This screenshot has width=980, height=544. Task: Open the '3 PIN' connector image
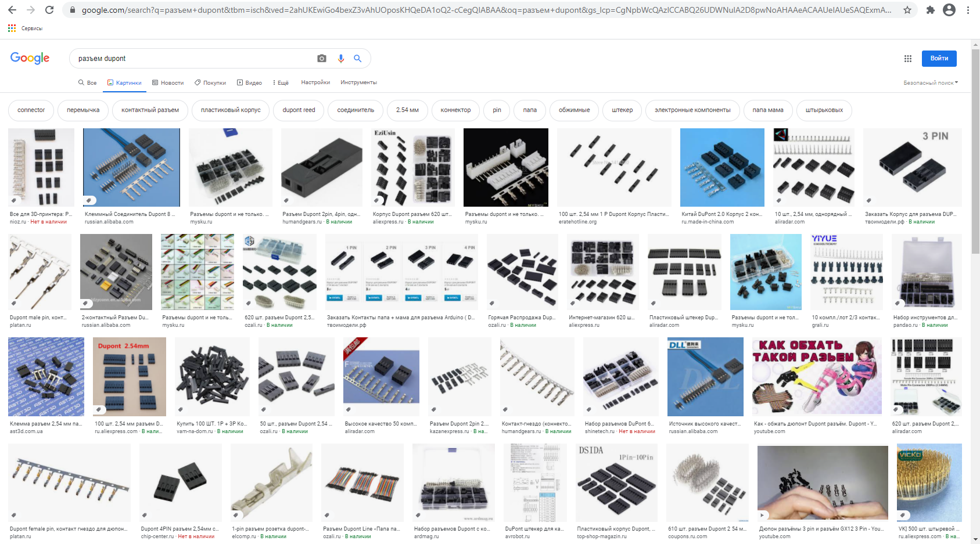(912, 167)
